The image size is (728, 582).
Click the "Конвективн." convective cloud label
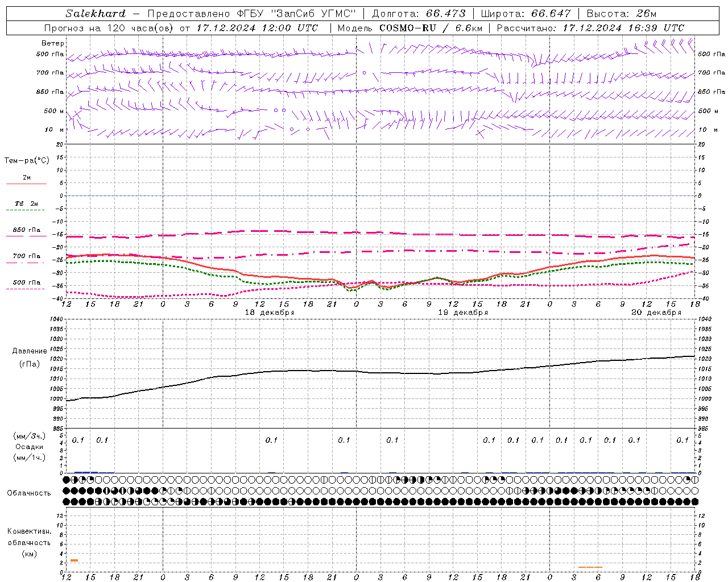click(30, 531)
